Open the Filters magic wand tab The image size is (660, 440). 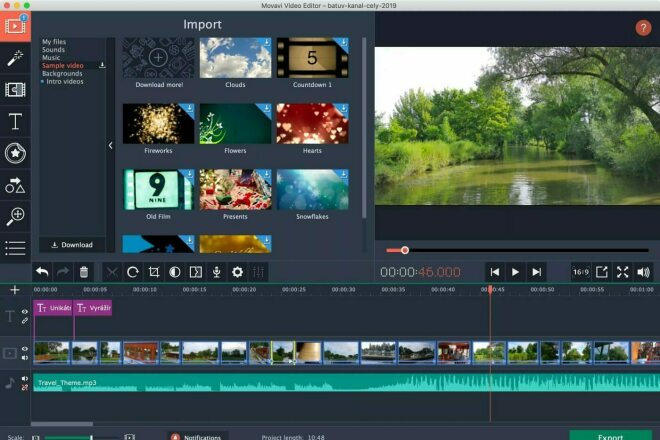pos(15,58)
